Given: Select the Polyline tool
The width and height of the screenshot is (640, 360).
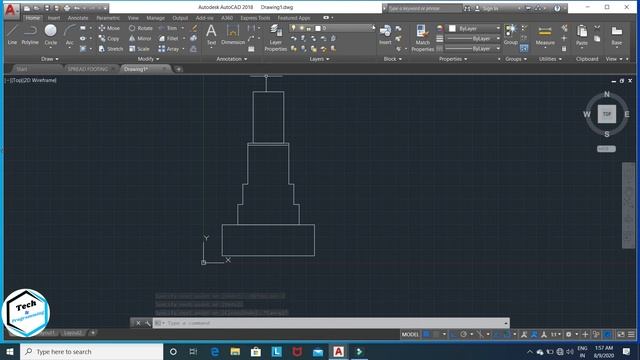Looking at the screenshot, I should click(x=30, y=34).
